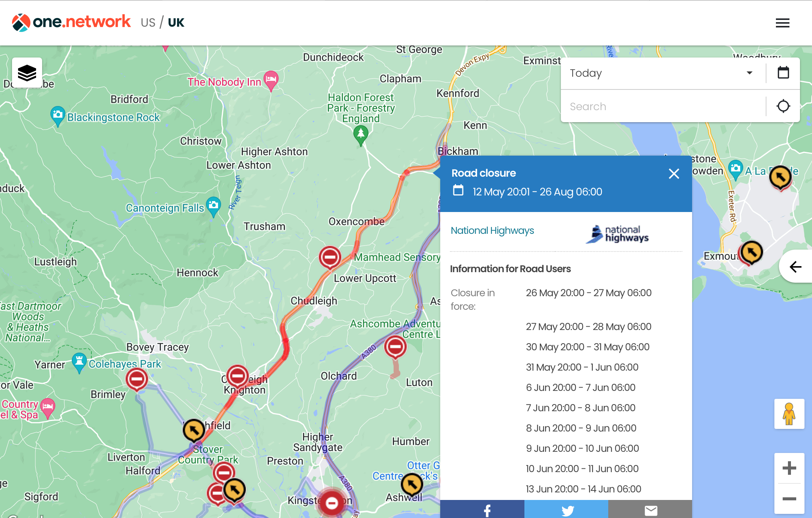Select road closure marker near Mamhead
The height and width of the screenshot is (518, 812).
pyautogui.click(x=330, y=257)
